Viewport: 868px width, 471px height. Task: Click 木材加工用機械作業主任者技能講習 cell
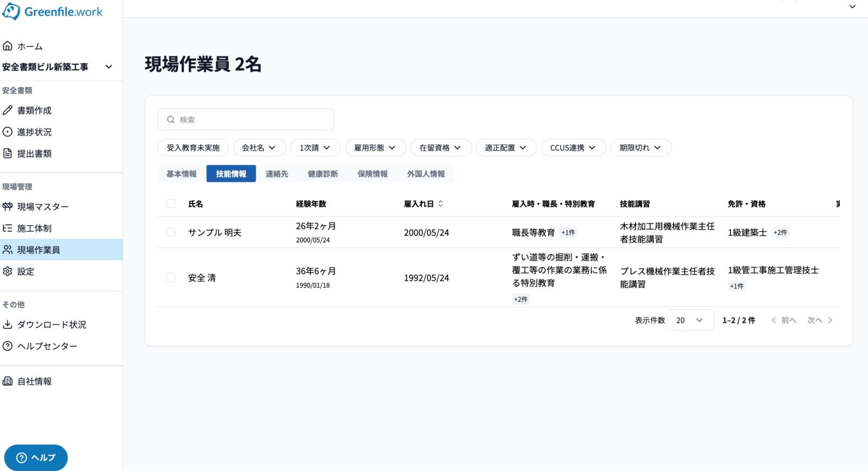click(x=667, y=232)
